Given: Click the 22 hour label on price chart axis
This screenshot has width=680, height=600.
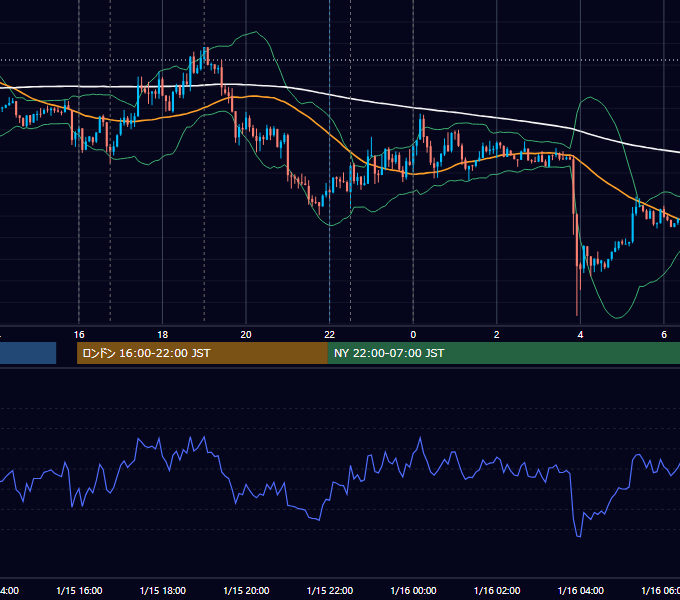Looking at the screenshot, I should pos(330,335).
